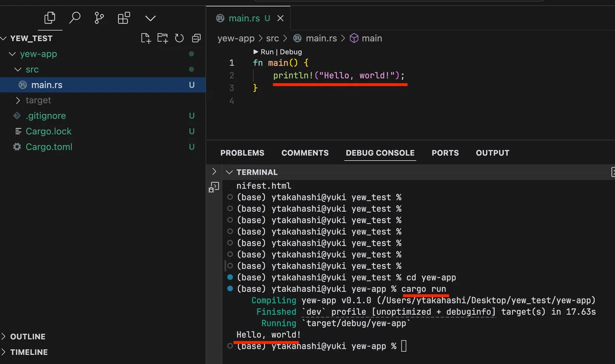615x364 pixels.
Task: Click the chevron left of TERMINAL header
Action: (x=214, y=172)
